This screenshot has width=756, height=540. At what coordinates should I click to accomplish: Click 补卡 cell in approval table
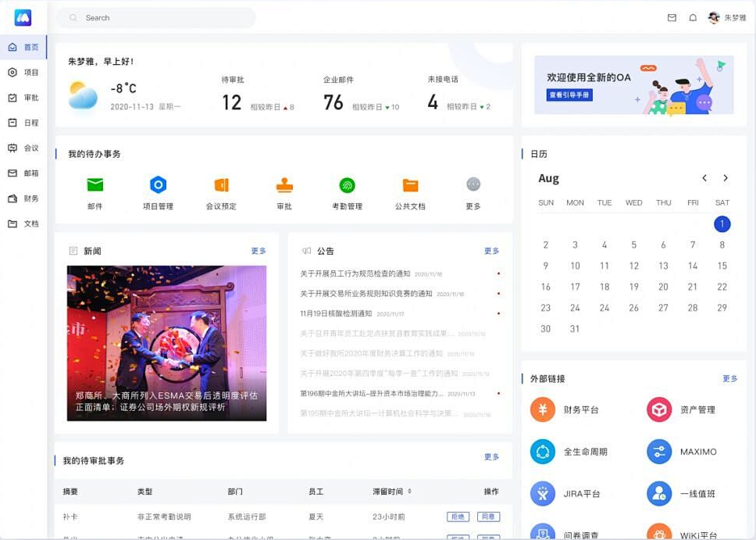70,517
